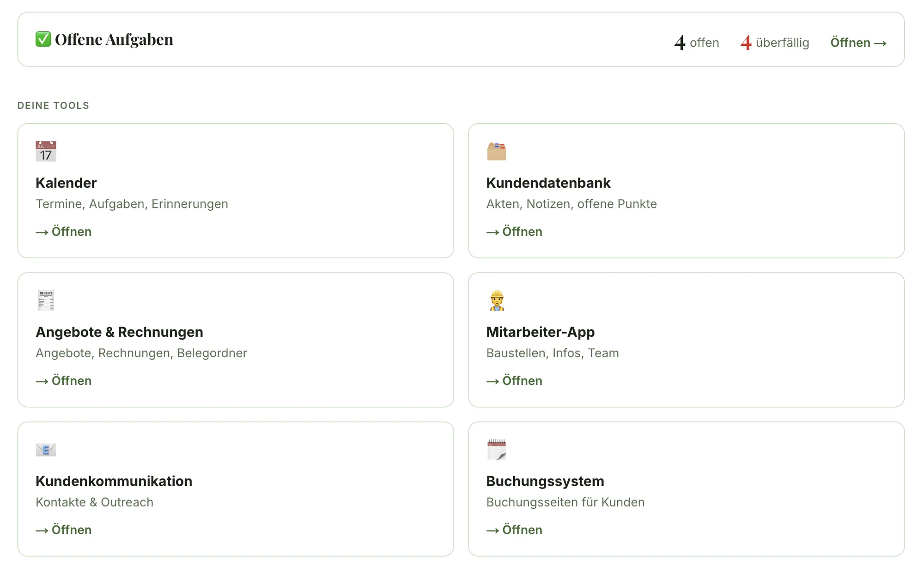Click the Kundendatenbank card file box icon
This screenshot has height=574, width=924.
[x=497, y=152]
